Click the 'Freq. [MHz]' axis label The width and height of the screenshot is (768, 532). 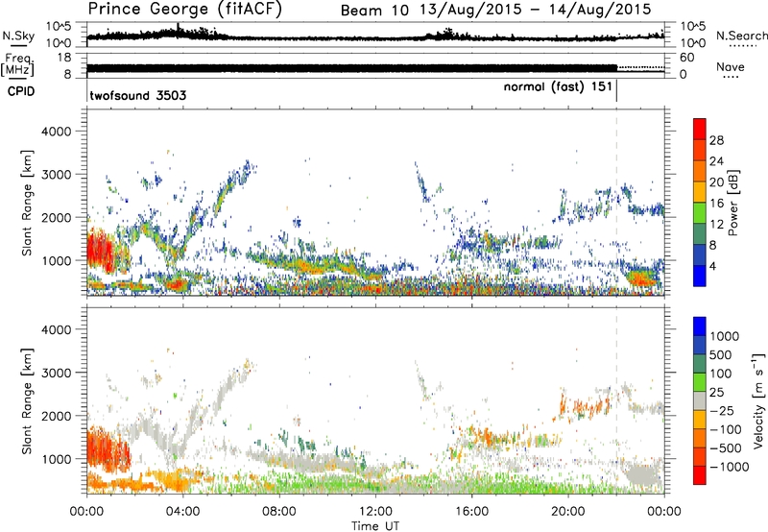coord(17,65)
